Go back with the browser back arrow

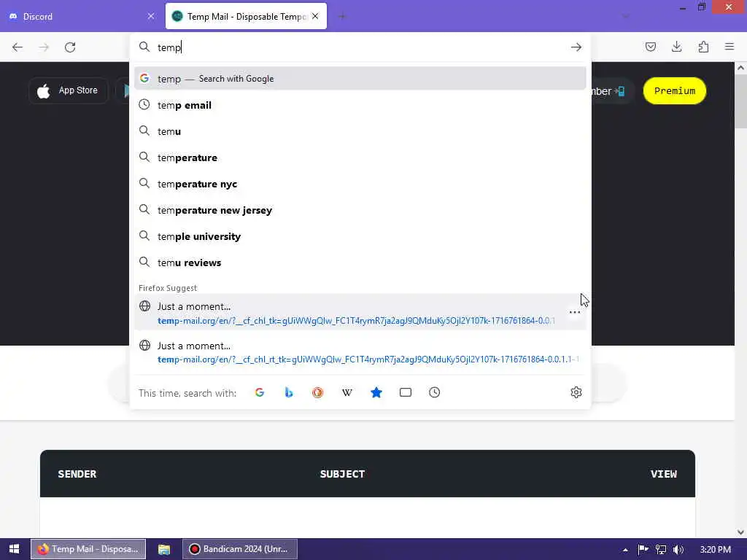[18, 47]
